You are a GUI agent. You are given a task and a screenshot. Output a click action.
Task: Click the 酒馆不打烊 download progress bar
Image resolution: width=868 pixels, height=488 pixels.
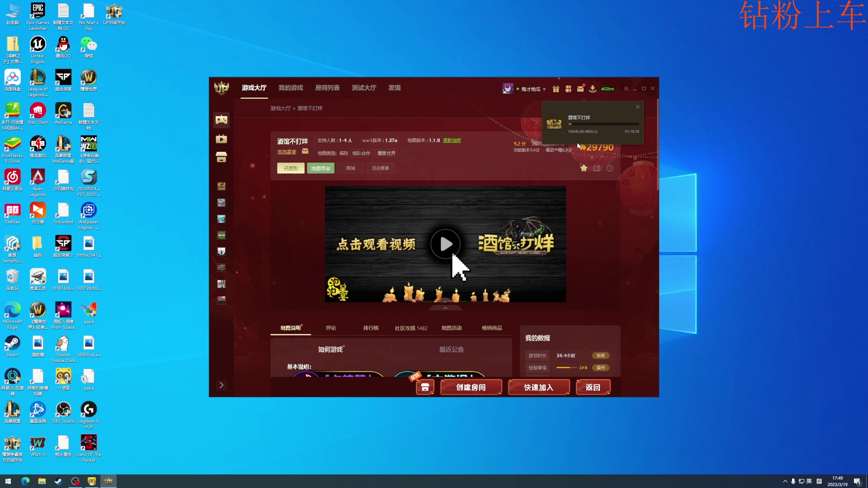click(604, 124)
